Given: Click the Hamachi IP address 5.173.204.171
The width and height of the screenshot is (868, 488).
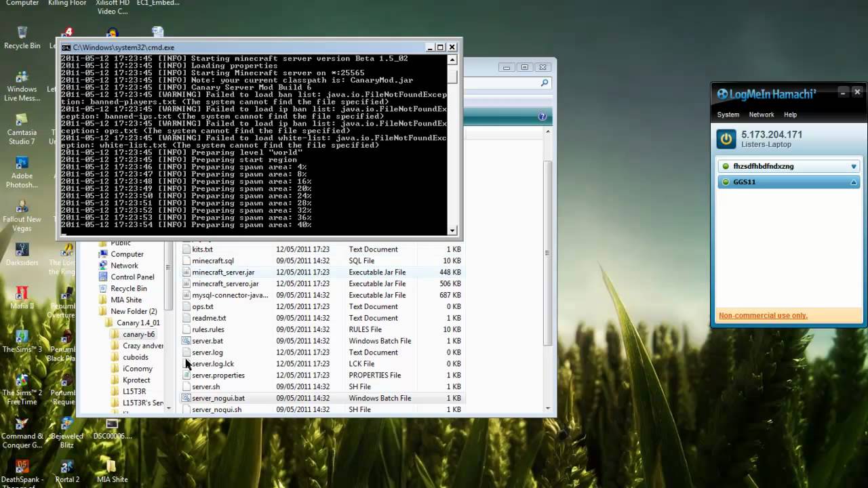Looking at the screenshot, I should tap(772, 135).
